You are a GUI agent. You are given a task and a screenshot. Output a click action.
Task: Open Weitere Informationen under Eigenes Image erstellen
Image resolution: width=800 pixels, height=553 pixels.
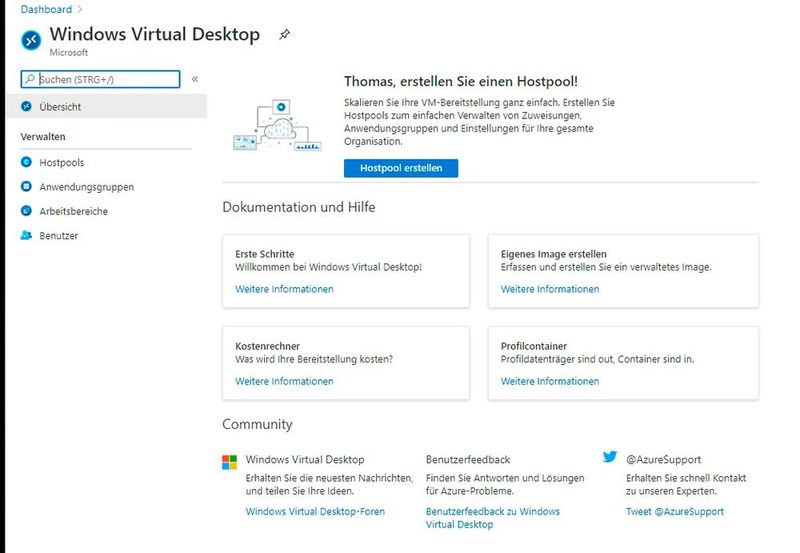coord(550,289)
